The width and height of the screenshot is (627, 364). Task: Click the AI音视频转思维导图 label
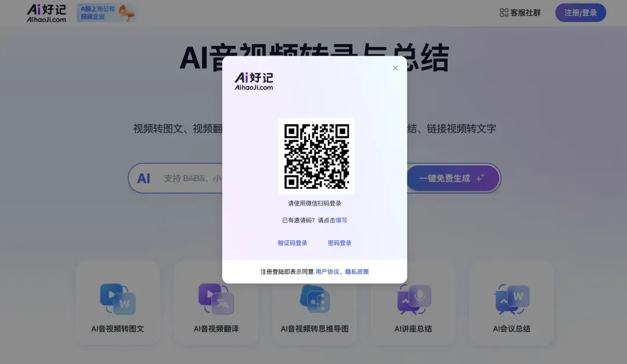coord(315,329)
